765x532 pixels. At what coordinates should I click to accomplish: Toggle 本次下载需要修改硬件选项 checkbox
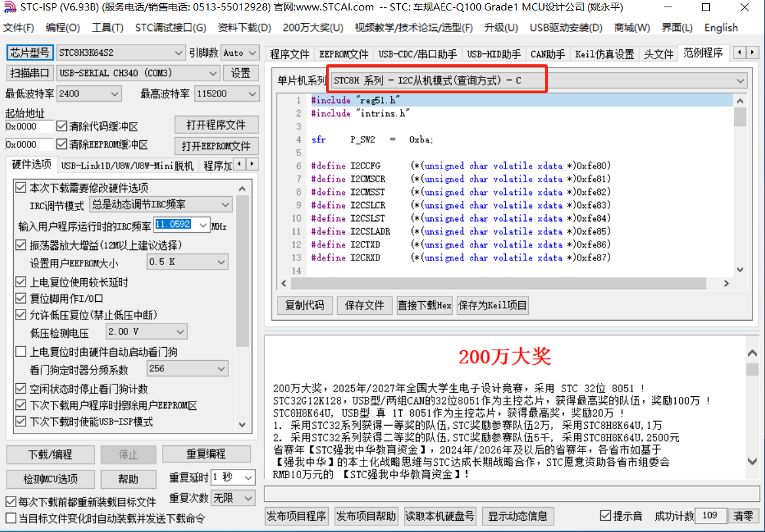pyautogui.click(x=20, y=188)
